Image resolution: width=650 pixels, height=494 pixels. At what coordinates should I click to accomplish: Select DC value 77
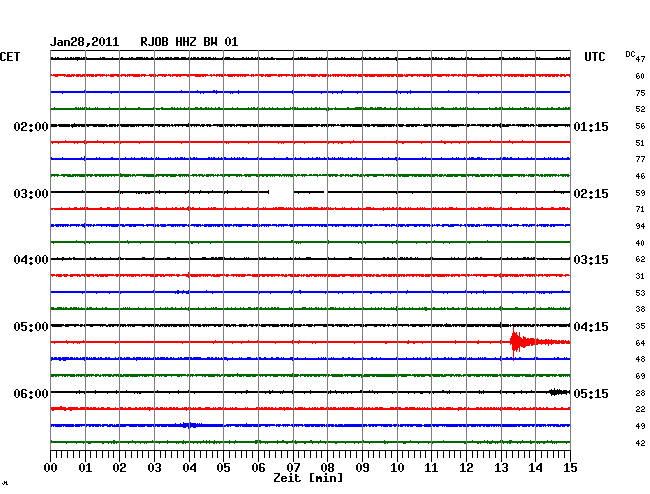click(x=640, y=159)
